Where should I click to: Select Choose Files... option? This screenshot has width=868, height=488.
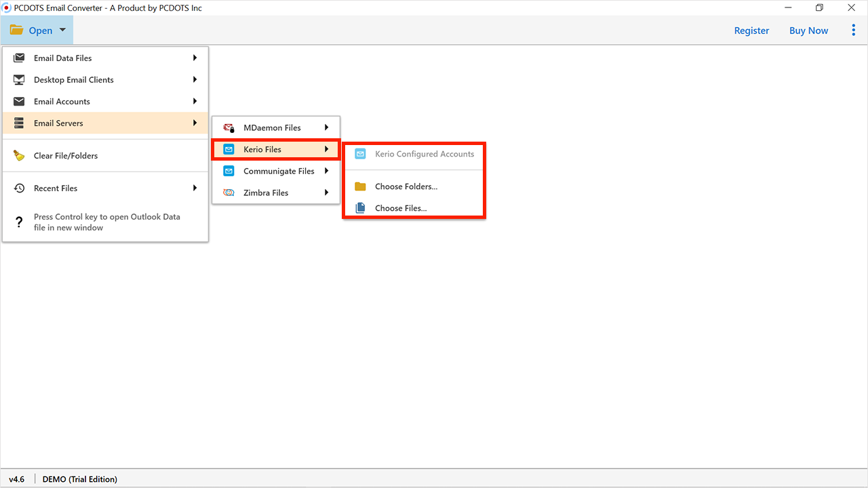coord(414,208)
